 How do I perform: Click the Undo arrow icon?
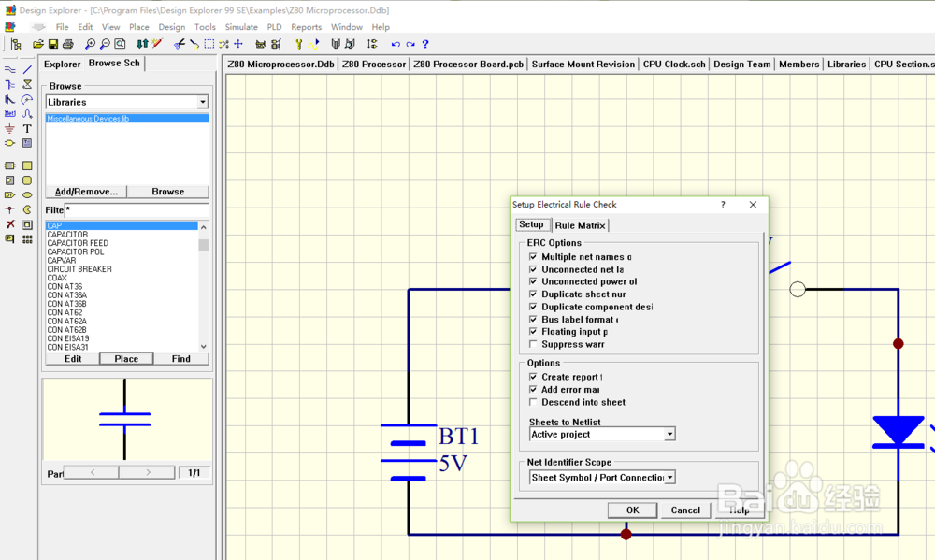coord(396,44)
